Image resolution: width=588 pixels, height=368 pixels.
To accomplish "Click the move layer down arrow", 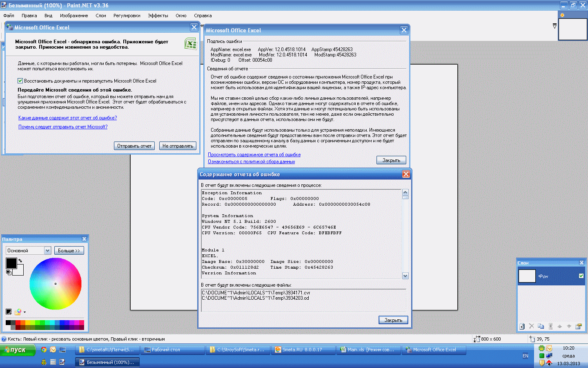I will (569, 326).
